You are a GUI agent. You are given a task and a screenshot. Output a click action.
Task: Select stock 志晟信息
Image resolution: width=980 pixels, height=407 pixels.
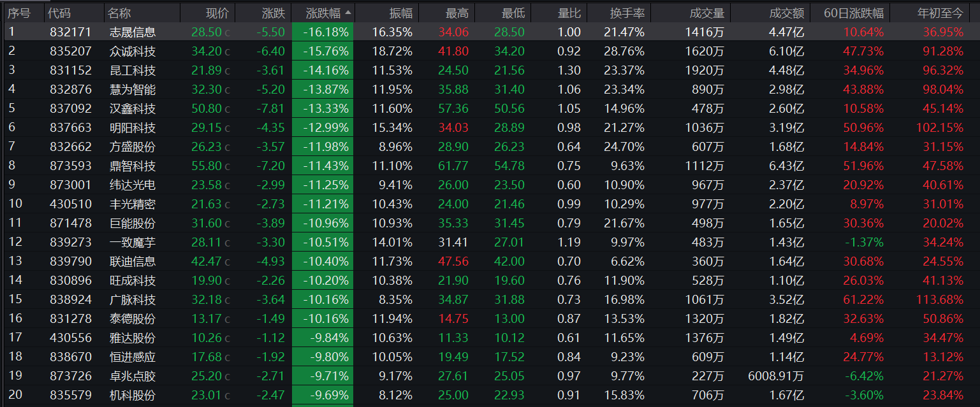point(133,32)
